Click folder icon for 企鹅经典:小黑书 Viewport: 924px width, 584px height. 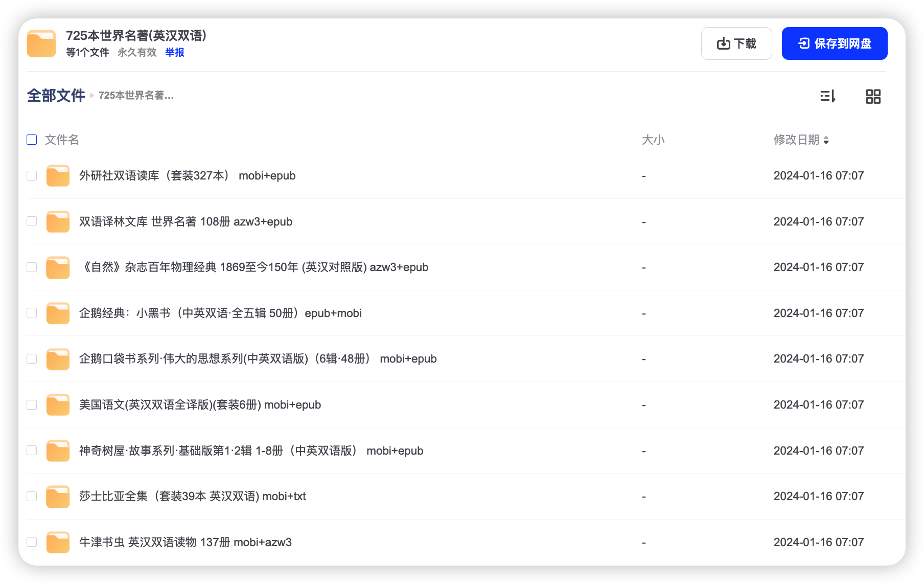pyautogui.click(x=58, y=313)
